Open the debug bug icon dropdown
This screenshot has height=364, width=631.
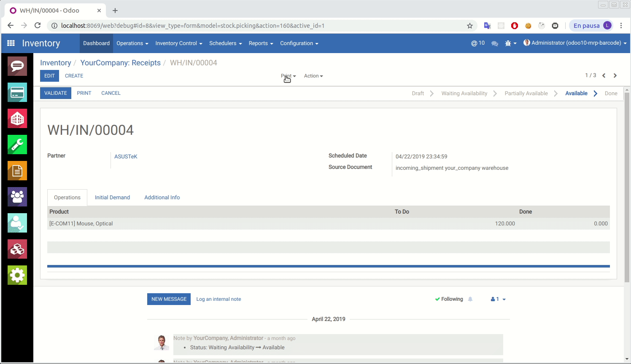(510, 43)
